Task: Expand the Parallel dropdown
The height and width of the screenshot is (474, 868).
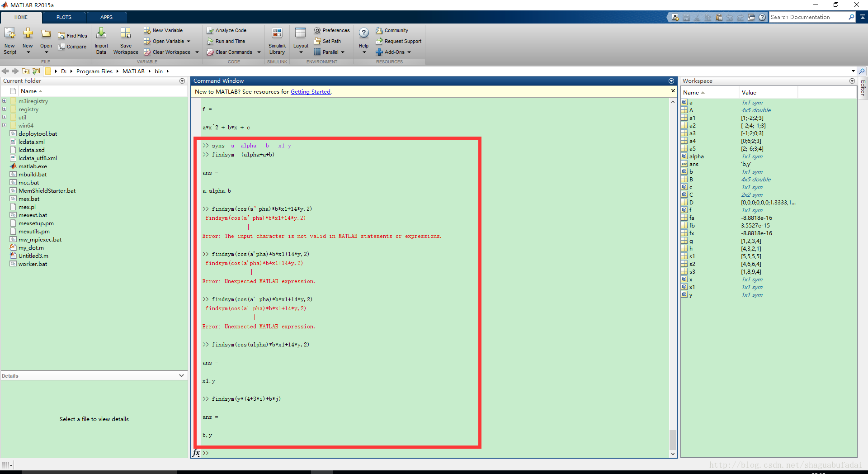Action: pos(343,52)
